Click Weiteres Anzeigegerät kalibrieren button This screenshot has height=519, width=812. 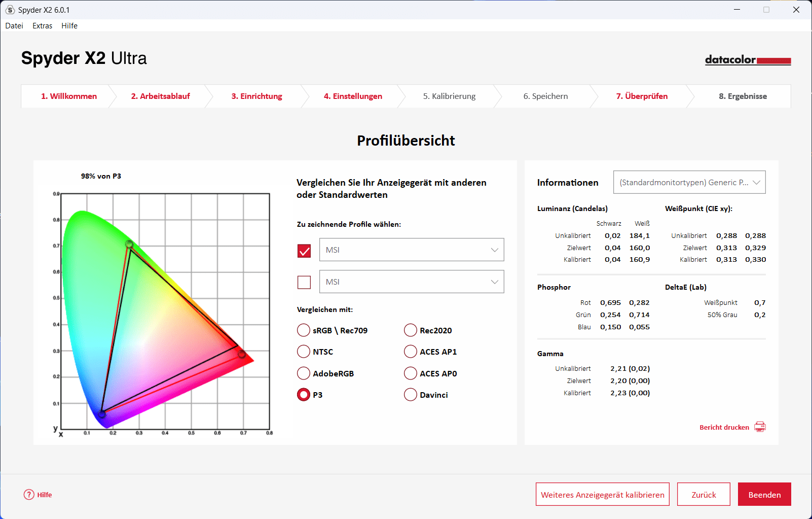click(603, 494)
